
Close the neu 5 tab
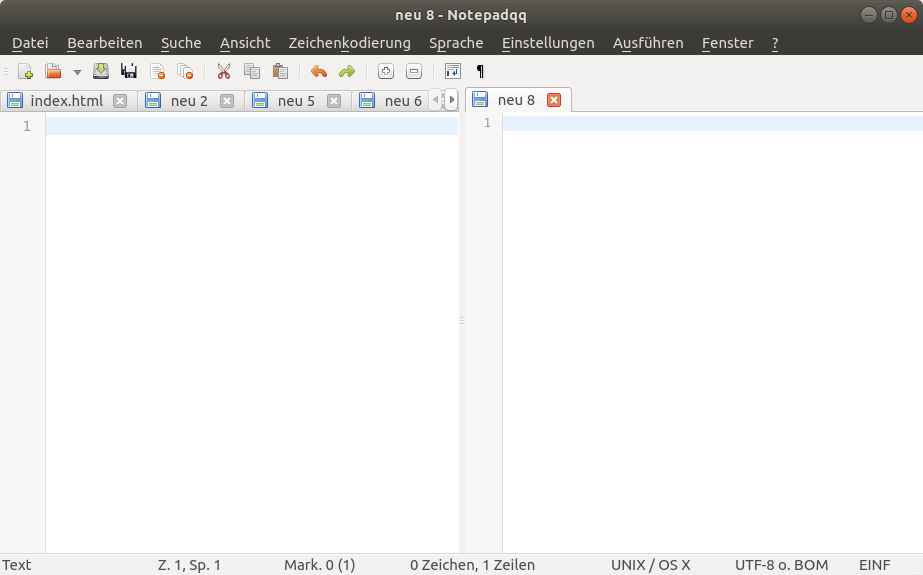pos(334,101)
